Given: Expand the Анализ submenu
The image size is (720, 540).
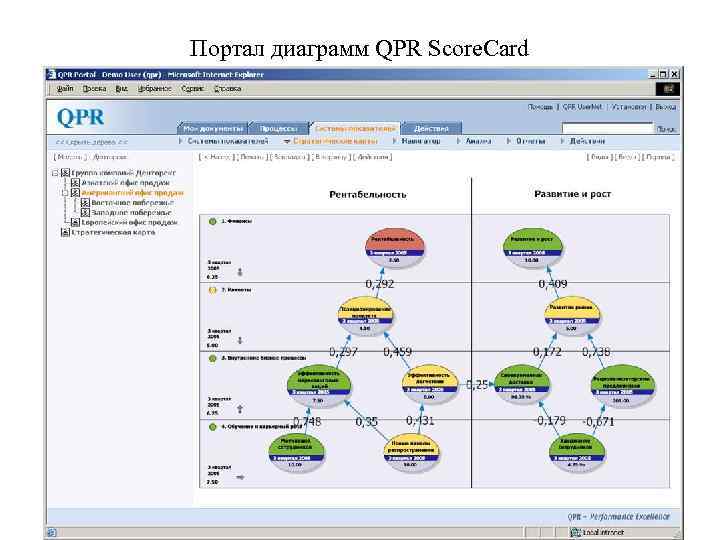Looking at the screenshot, I should (459, 141).
